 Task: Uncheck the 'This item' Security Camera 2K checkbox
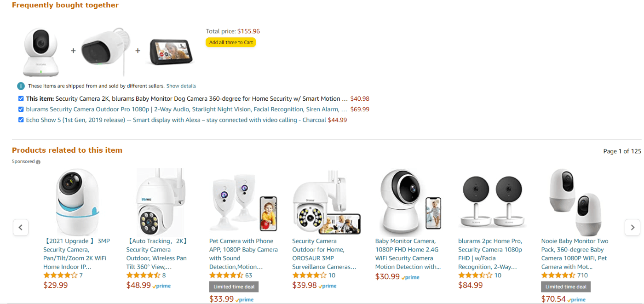(21, 98)
